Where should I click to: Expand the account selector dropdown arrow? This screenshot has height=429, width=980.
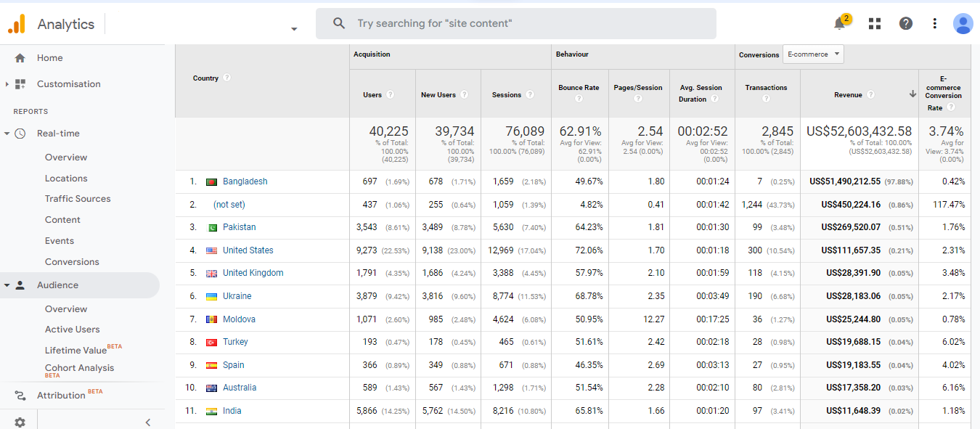[x=293, y=28]
